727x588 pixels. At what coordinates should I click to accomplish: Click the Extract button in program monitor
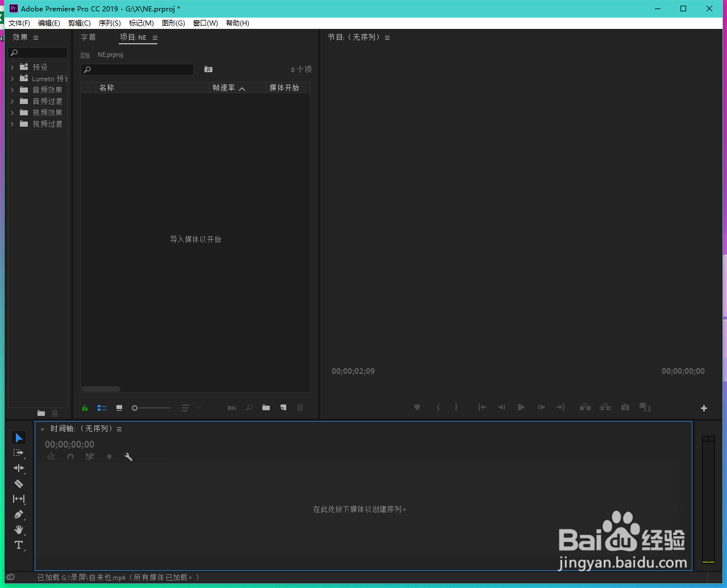coord(605,407)
